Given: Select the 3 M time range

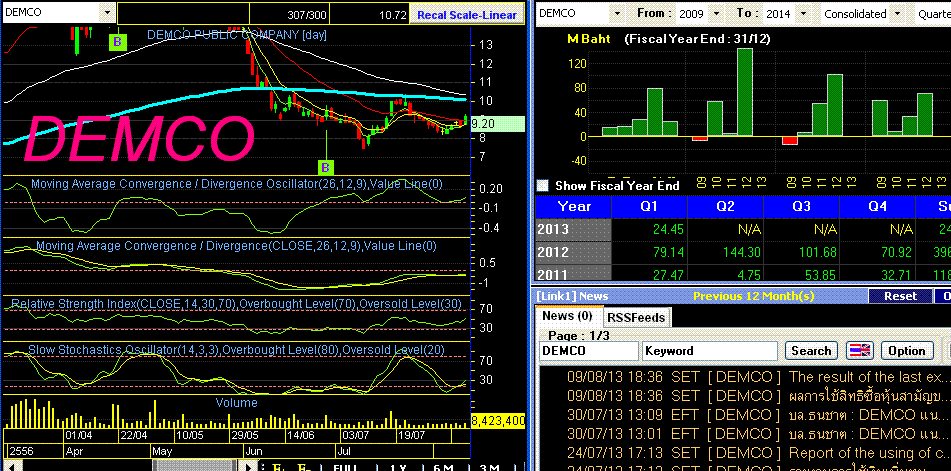Looking at the screenshot, I should [489, 467].
